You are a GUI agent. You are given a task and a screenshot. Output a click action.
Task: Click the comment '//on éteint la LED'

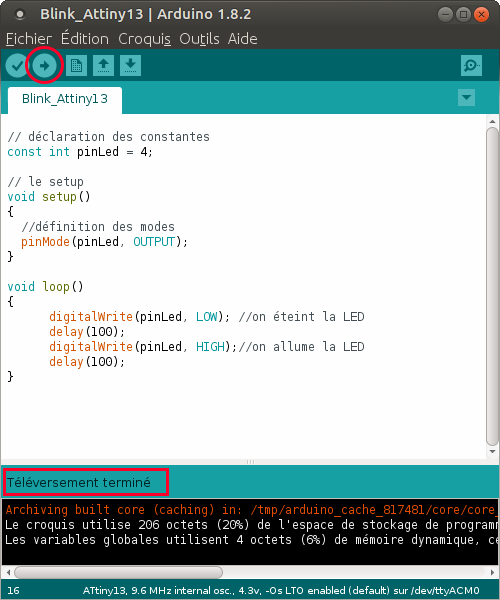pos(301,317)
